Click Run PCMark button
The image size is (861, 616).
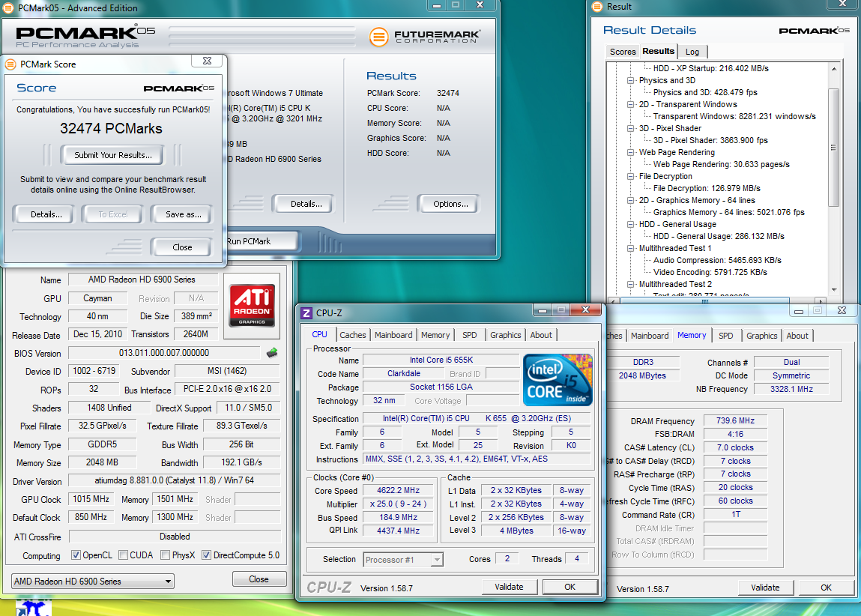[x=262, y=241]
